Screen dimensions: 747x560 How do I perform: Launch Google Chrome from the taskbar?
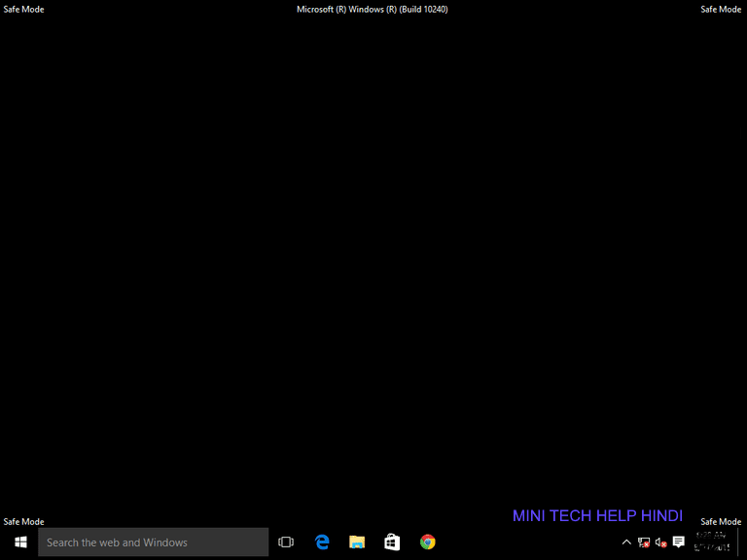click(x=427, y=542)
